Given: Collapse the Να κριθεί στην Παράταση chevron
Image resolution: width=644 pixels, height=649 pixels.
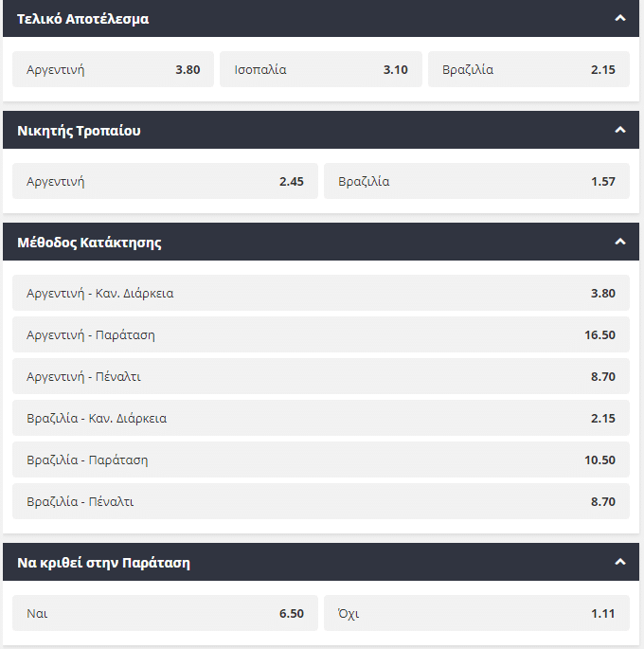Looking at the screenshot, I should coord(620,562).
